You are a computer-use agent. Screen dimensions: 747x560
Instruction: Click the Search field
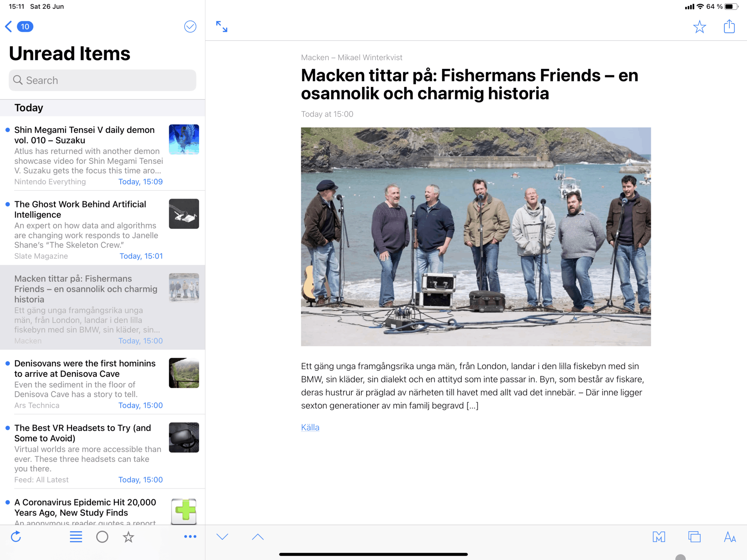(x=103, y=80)
